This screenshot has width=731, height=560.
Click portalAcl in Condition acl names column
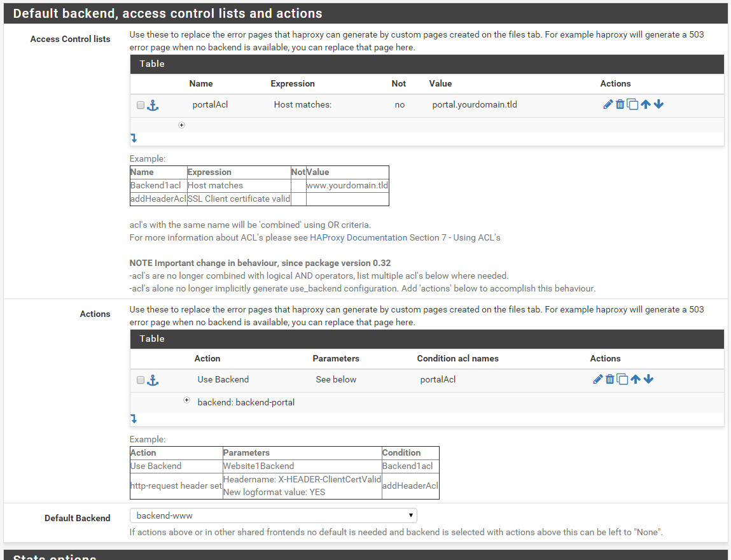pos(438,379)
